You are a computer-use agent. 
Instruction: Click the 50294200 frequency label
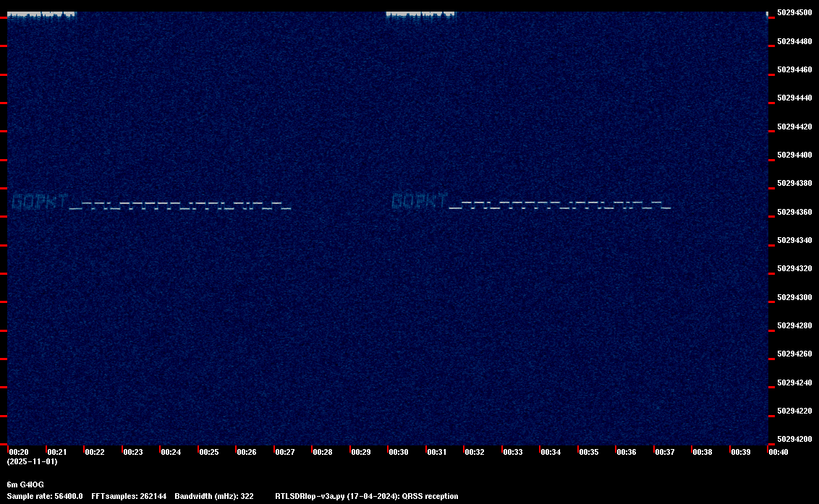[794, 439]
